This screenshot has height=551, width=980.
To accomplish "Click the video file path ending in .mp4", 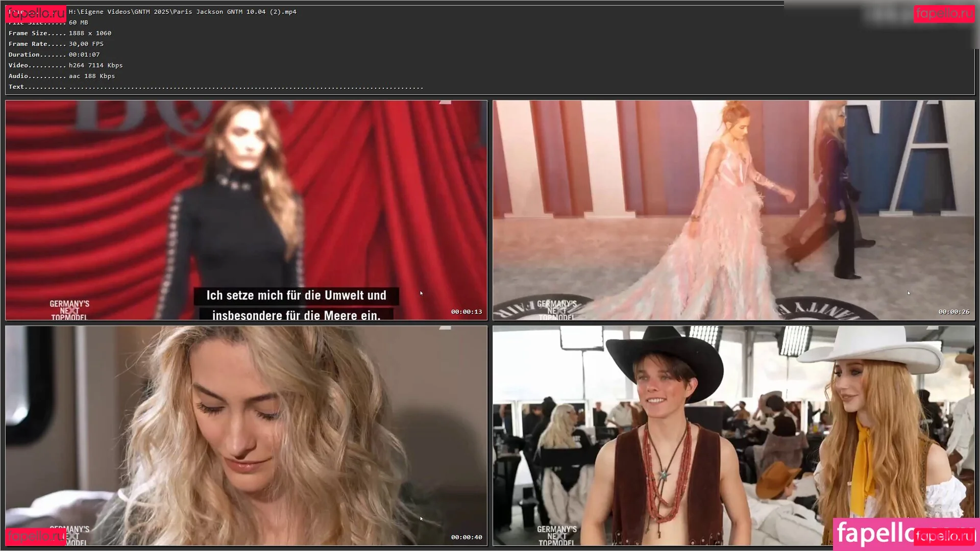I will [x=182, y=12].
